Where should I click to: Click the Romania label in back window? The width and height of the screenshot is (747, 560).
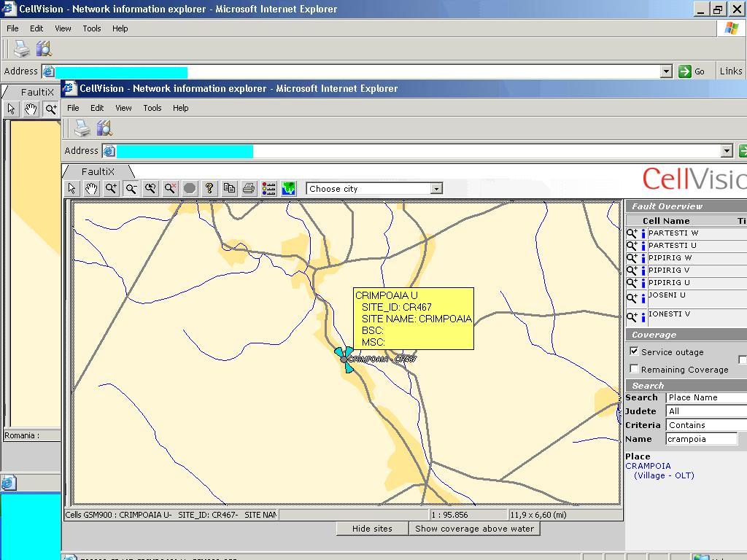point(22,435)
